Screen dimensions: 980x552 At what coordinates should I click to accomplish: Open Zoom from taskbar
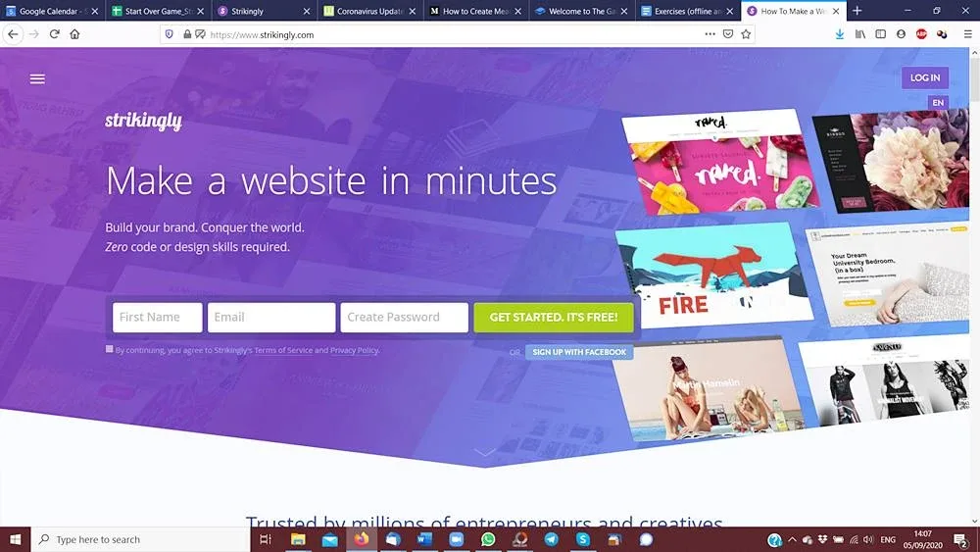[x=457, y=539]
